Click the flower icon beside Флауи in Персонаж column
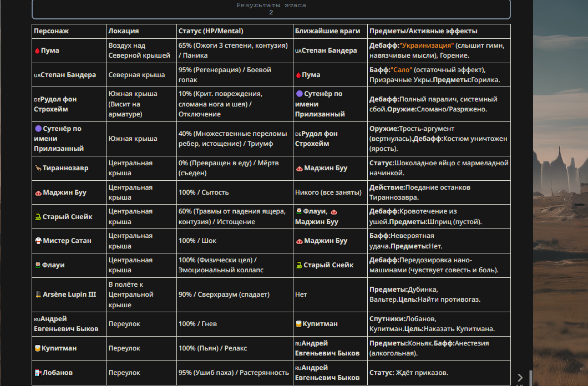 point(38,265)
